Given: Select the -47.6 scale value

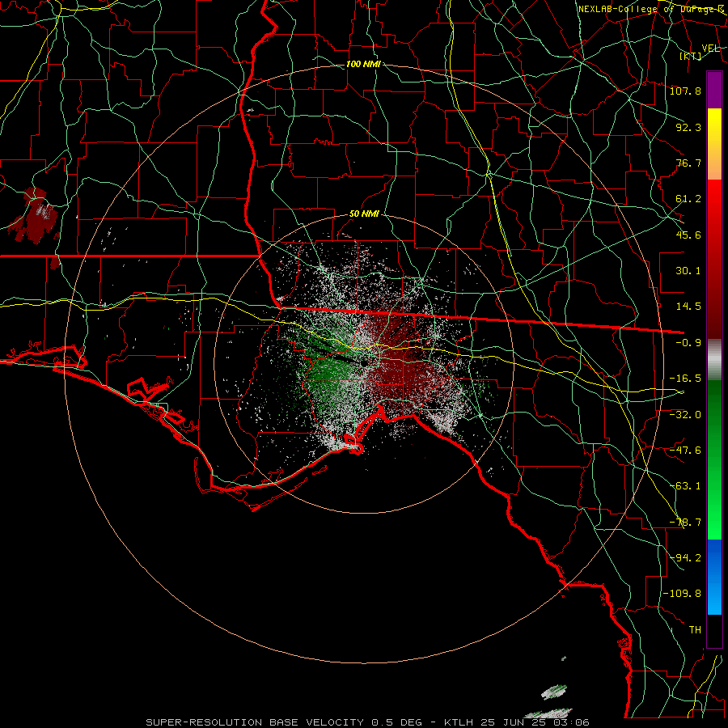Looking at the screenshot, I should (x=685, y=451).
